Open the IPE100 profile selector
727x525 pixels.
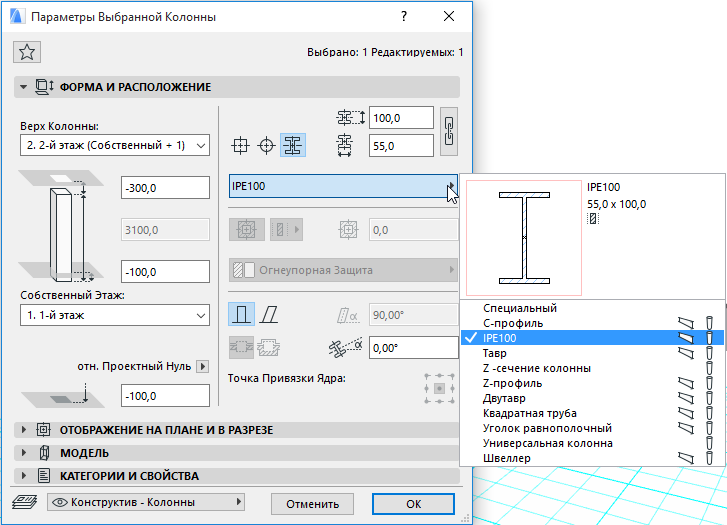pyautogui.click(x=343, y=186)
